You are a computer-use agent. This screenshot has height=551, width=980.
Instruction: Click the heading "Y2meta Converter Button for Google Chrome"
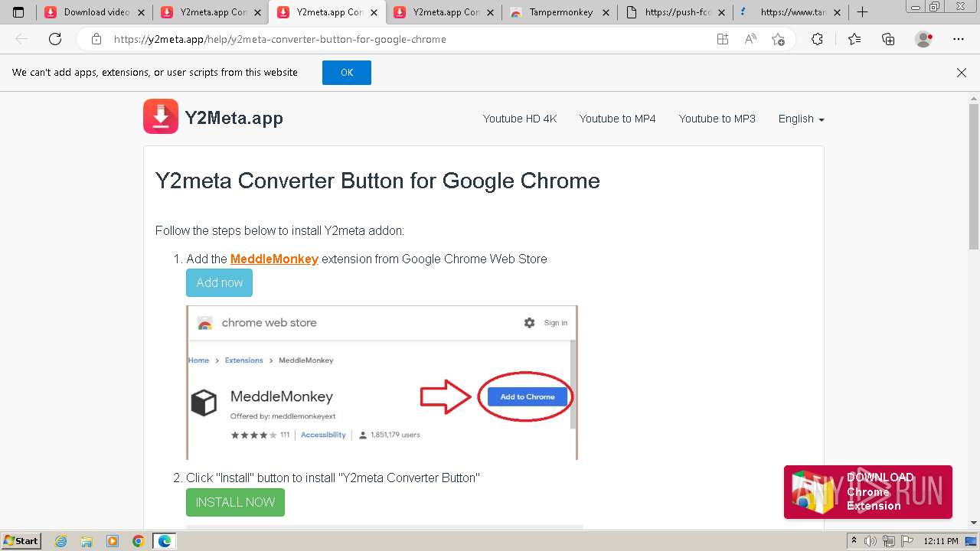tap(377, 181)
